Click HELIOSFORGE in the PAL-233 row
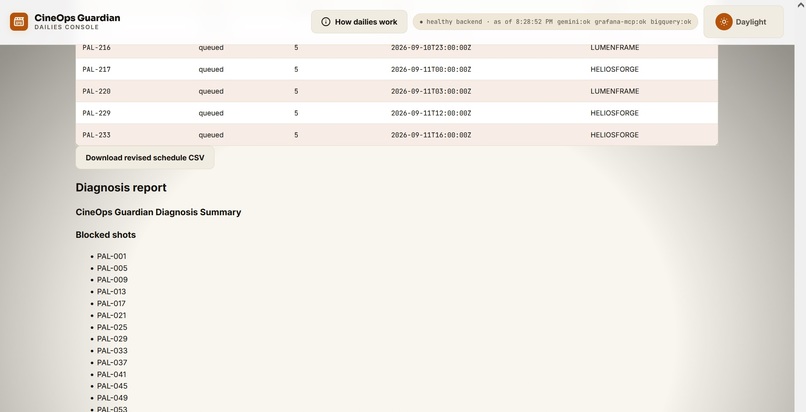Image resolution: width=806 pixels, height=412 pixels. (614, 135)
